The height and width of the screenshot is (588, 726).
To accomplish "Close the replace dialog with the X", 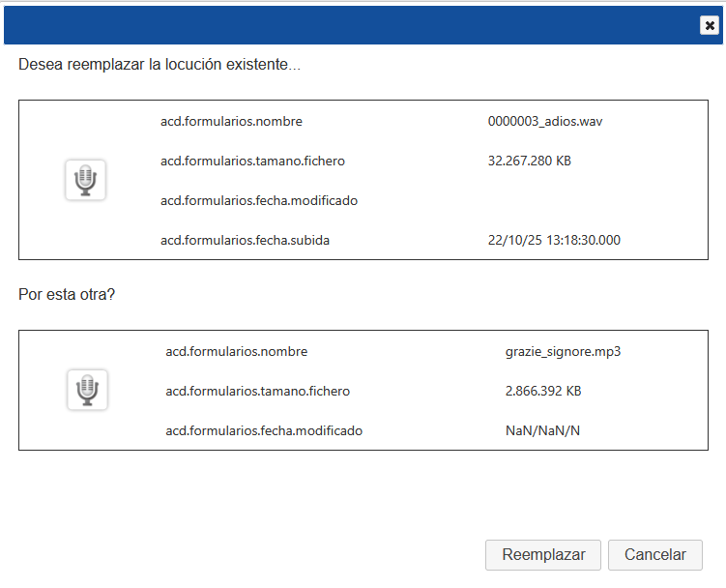I will [710, 26].
